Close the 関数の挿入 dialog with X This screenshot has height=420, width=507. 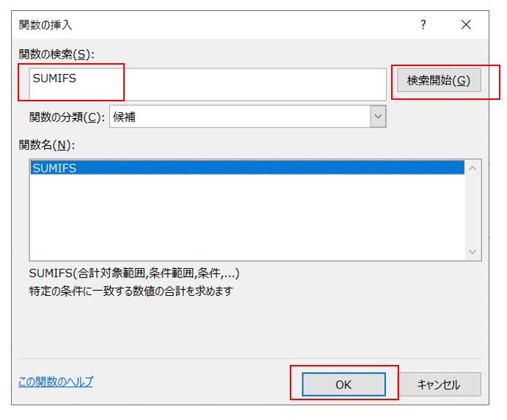(x=466, y=25)
